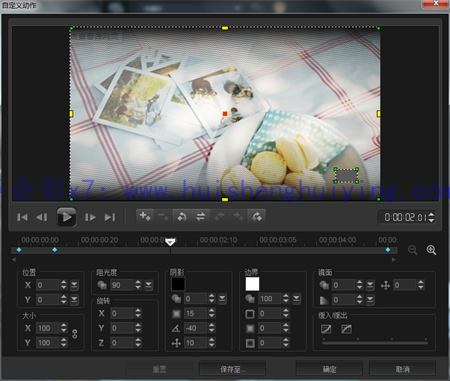Add a key frame with the plus icon
450x381 pixels.
pos(145,216)
